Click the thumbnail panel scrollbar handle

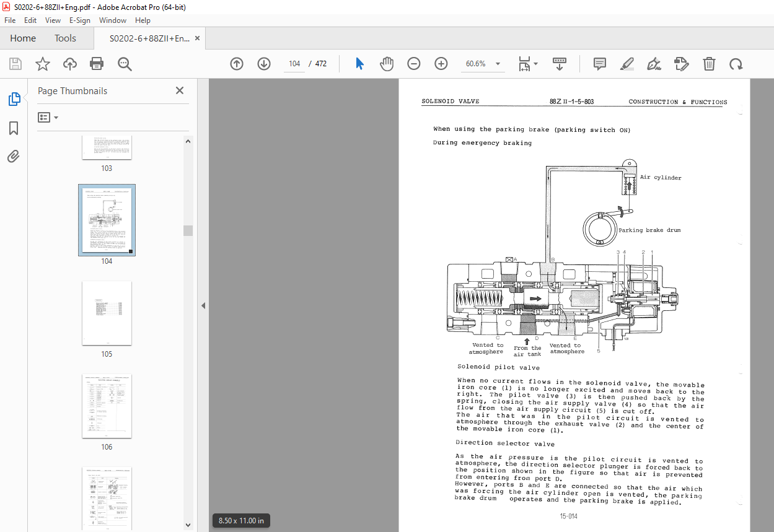tap(188, 230)
